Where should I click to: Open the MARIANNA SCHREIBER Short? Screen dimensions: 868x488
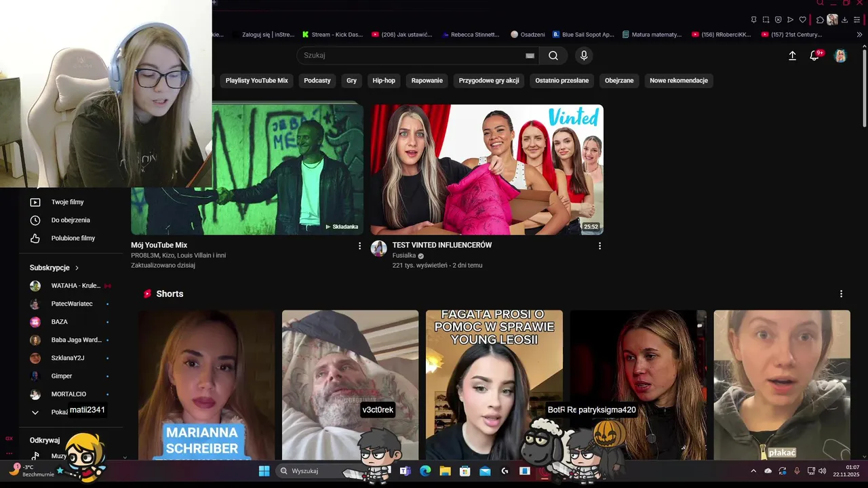point(207,385)
